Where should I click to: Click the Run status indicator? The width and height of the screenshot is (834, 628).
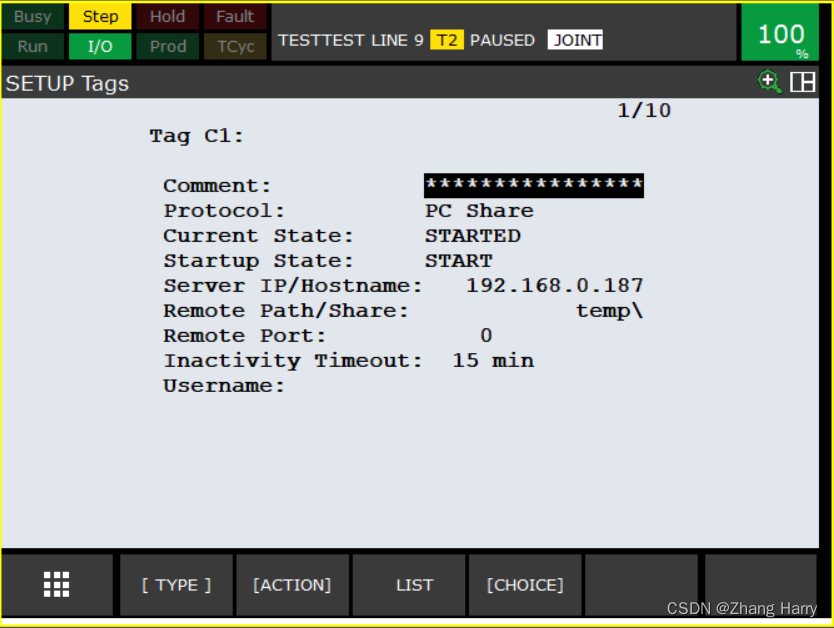32,46
